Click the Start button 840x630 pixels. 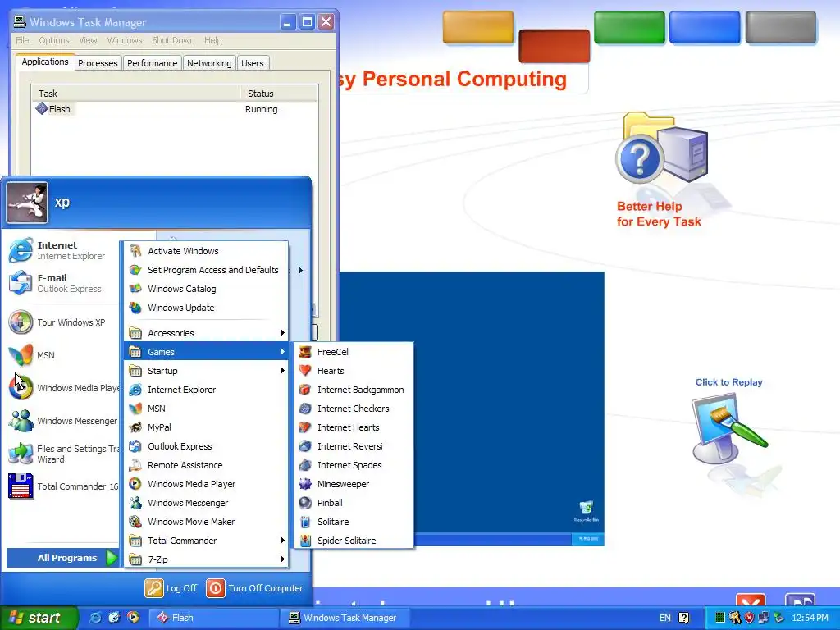point(39,618)
